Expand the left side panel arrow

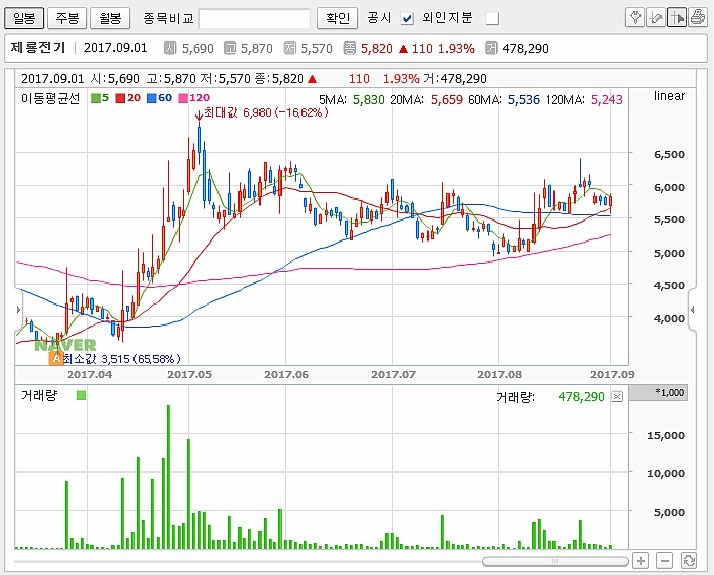pyautogui.click(x=18, y=310)
